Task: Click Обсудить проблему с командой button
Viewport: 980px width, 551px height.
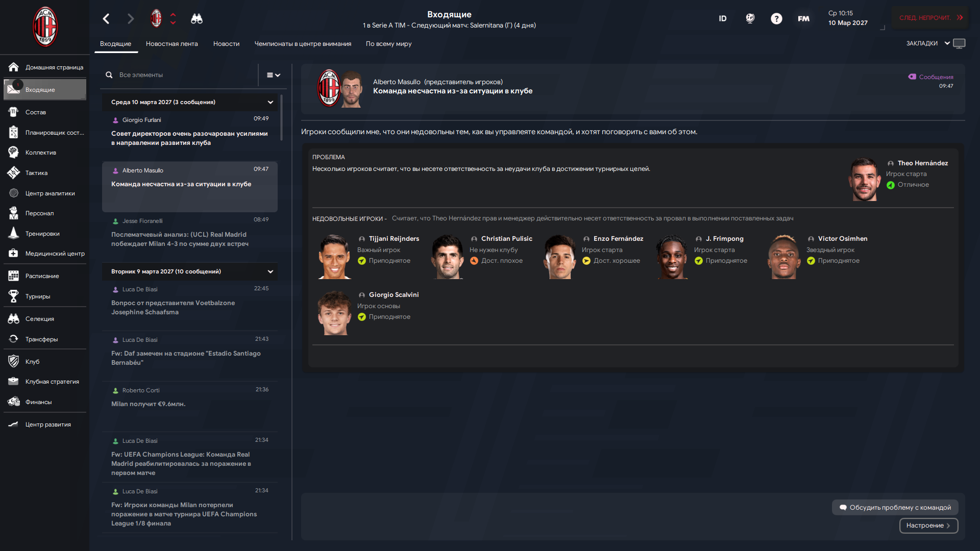Action: tap(895, 508)
